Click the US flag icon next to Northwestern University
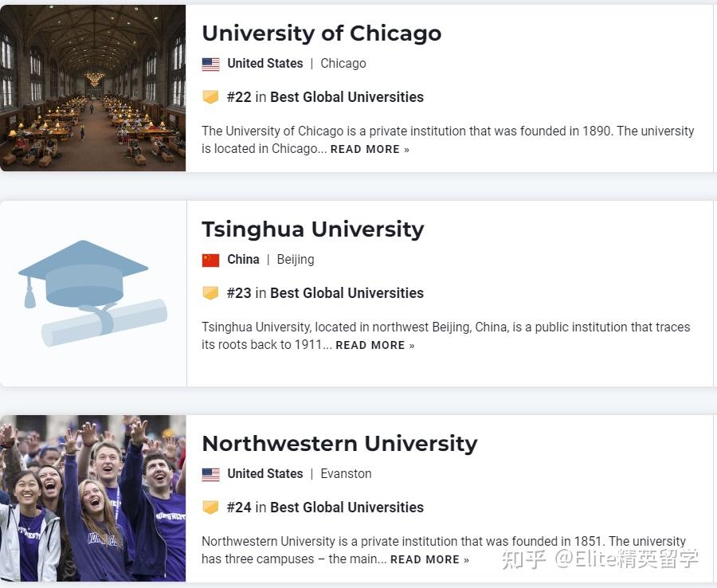The width and height of the screenshot is (717, 588). pos(210,474)
